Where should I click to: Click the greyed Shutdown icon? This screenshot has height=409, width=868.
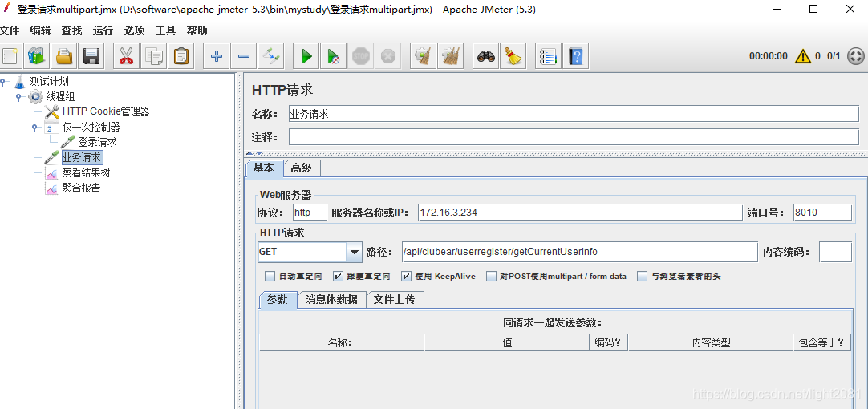pyautogui.click(x=387, y=56)
